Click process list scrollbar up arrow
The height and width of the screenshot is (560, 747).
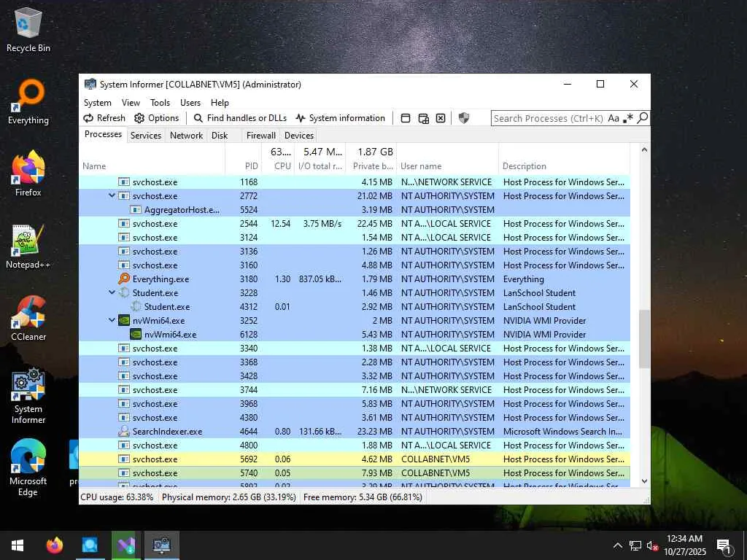(644, 149)
